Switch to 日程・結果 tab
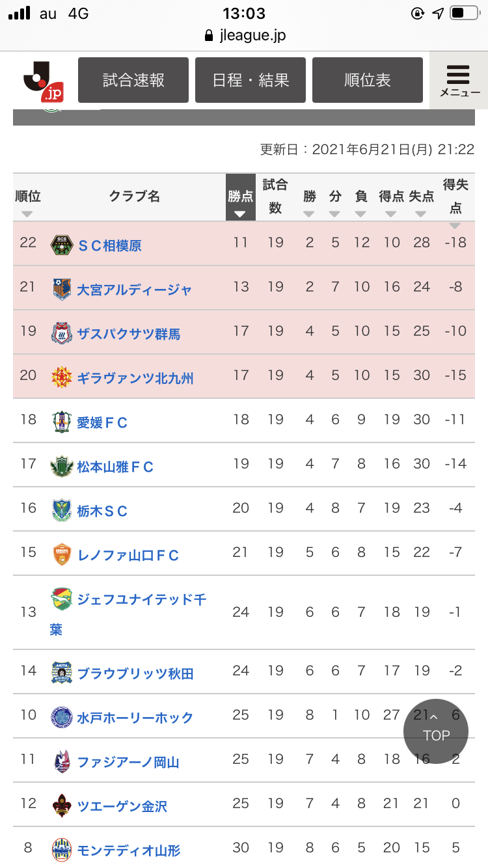The width and height of the screenshot is (488, 868). 251,80
